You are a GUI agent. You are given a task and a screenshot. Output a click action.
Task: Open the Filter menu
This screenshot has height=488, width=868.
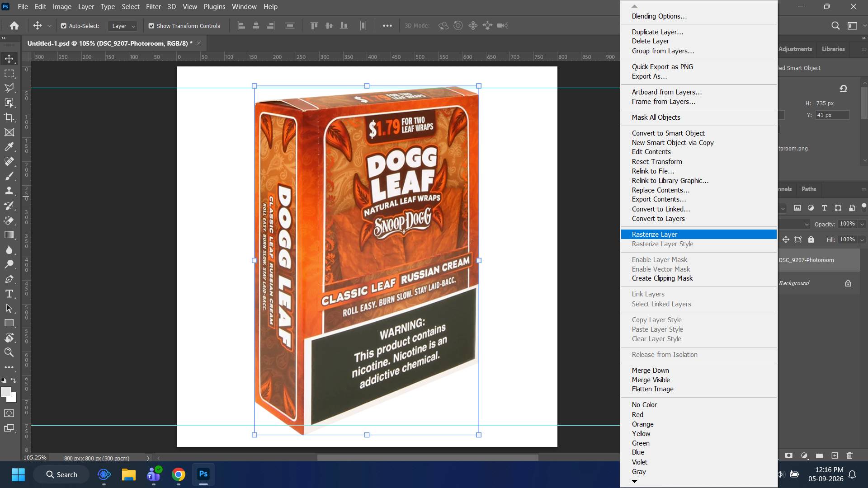153,7
